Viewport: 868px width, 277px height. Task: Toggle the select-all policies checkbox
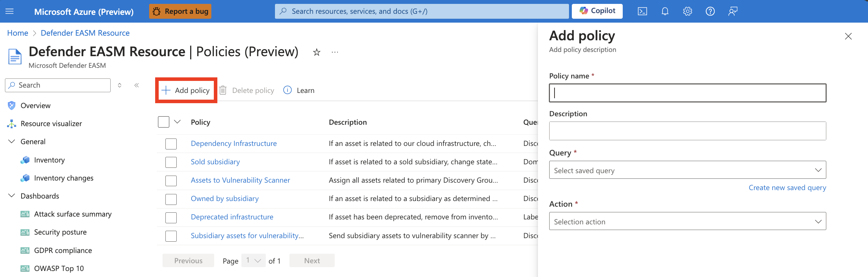click(x=164, y=122)
